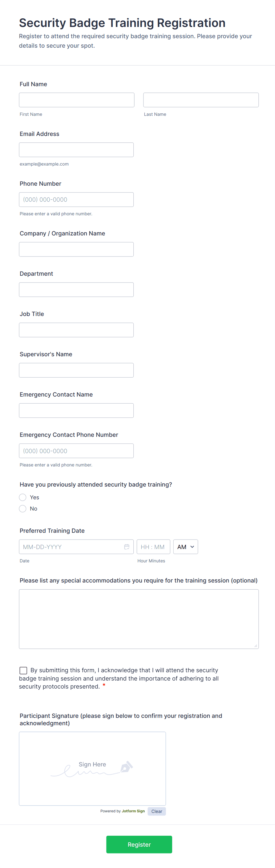Focus the Email Address field
The image size is (275, 868).
pyautogui.click(x=76, y=150)
